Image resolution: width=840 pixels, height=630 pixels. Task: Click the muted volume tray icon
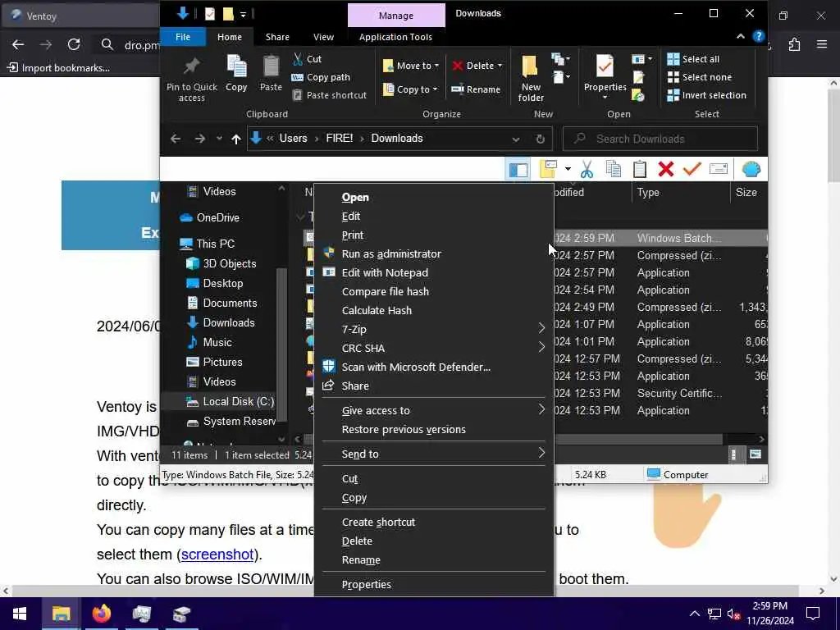733,614
